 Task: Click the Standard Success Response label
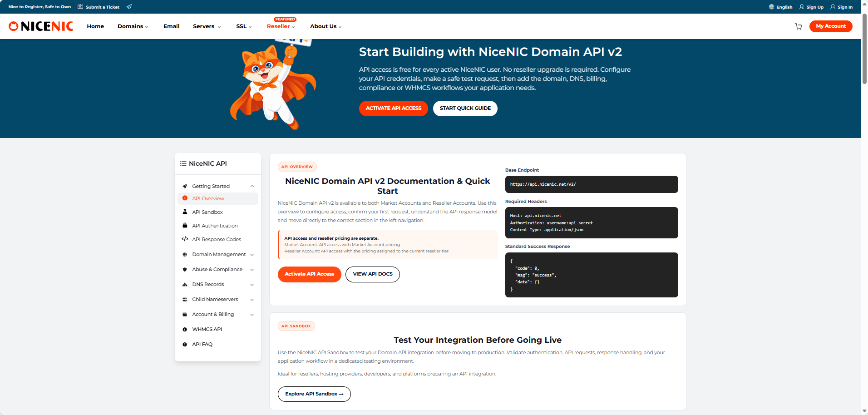click(x=538, y=247)
